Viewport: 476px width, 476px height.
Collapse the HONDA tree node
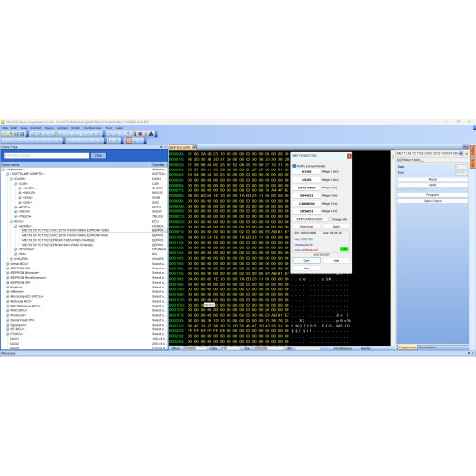[x=15, y=226]
